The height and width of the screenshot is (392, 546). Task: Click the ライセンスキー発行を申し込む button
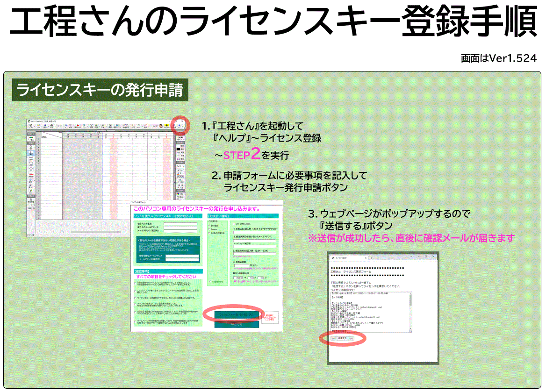pyautogui.click(x=237, y=314)
